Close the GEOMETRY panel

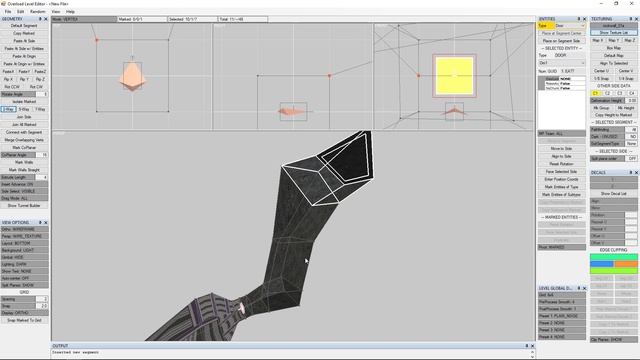[46, 19]
